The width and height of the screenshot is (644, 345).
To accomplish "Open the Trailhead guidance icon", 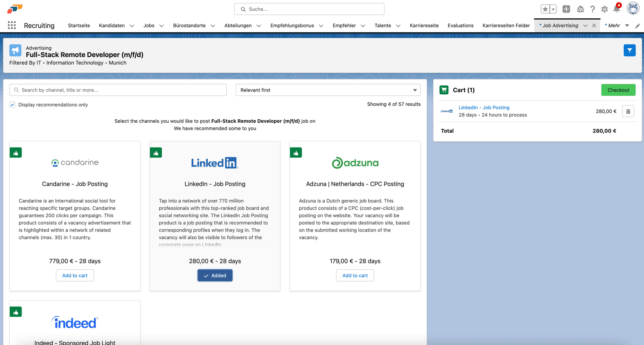I will pos(580,9).
